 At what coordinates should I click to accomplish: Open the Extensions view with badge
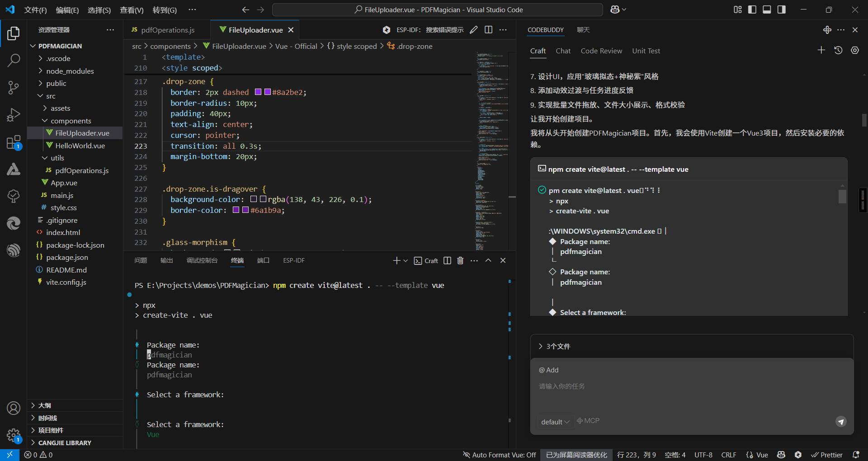pos(14,141)
